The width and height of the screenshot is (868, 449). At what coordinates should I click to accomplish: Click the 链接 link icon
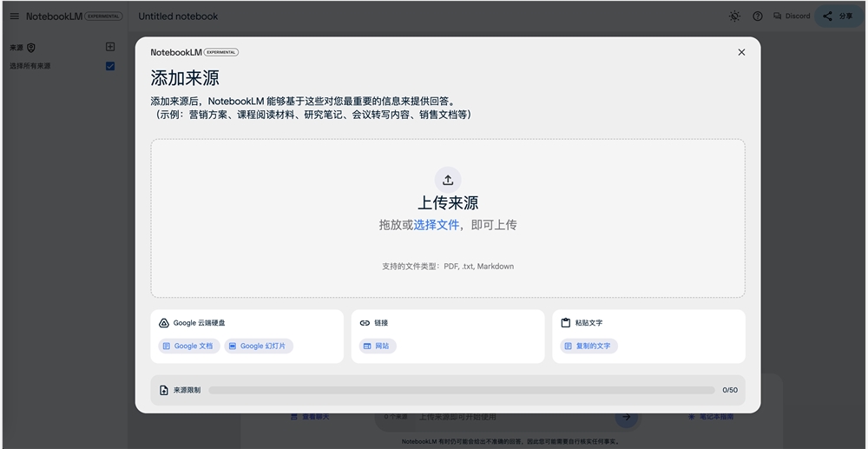pyautogui.click(x=365, y=323)
